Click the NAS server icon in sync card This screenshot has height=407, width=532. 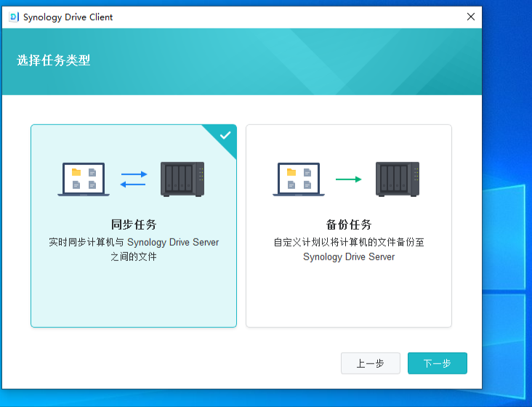pos(182,179)
